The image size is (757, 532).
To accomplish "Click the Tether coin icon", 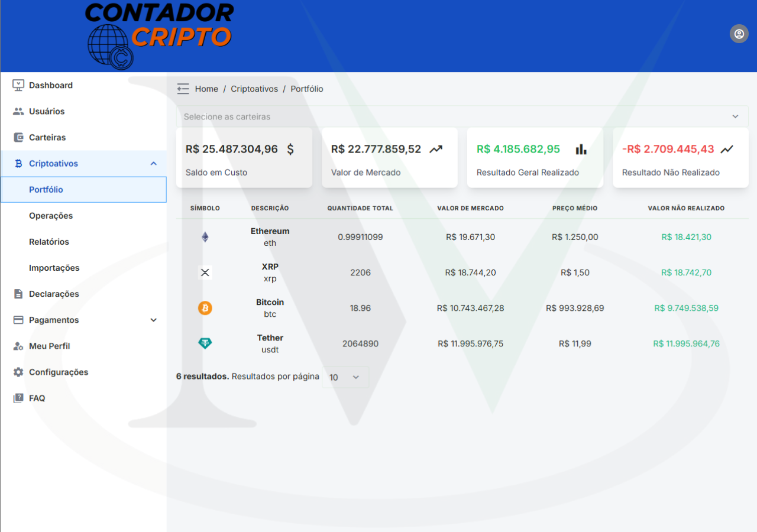I will (205, 343).
